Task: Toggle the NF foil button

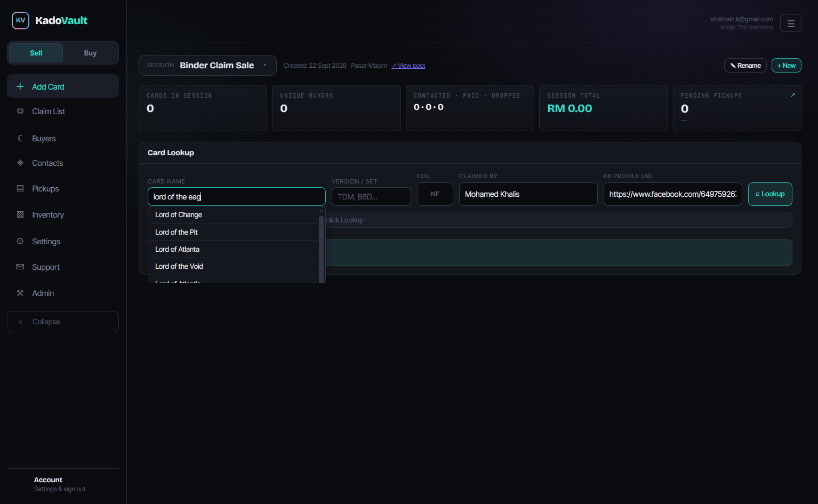Action: click(435, 194)
